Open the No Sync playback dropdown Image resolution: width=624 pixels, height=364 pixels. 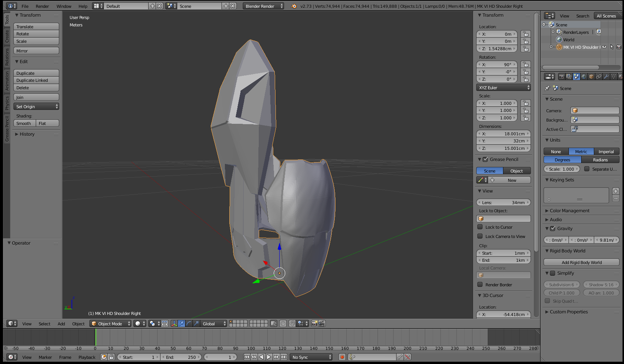311,357
